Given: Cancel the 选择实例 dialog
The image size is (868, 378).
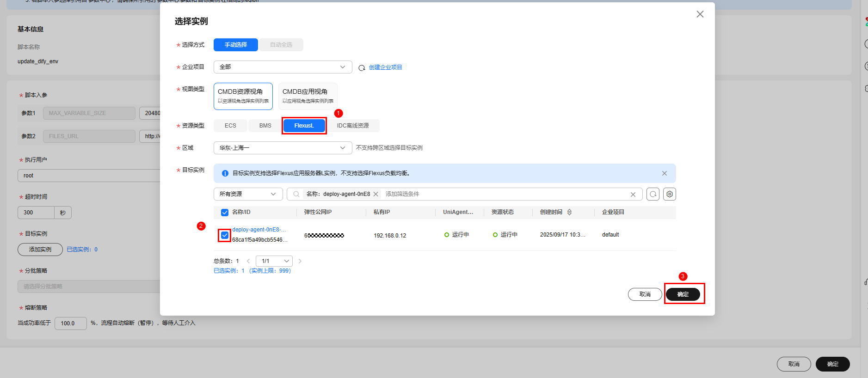Looking at the screenshot, I should point(645,294).
